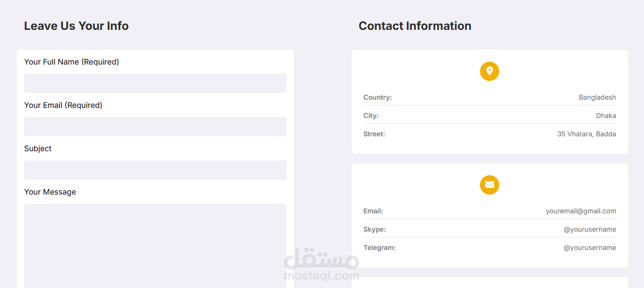The height and width of the screenshot is (288, 644).
Task: Focus the Your Full Name input field
Action: (x=155, y=83)
